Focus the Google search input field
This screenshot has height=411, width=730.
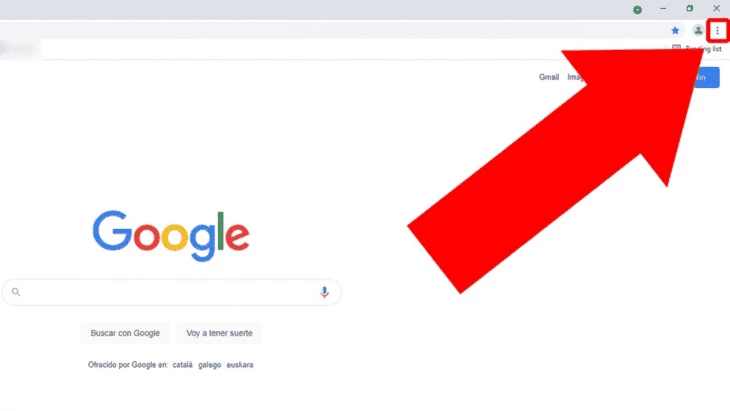click(x=171, y=292)
